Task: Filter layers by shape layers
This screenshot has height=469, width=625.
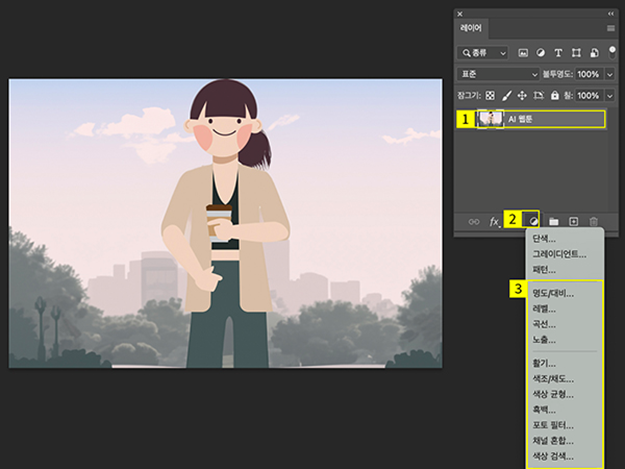Action: tap(576, 53)
